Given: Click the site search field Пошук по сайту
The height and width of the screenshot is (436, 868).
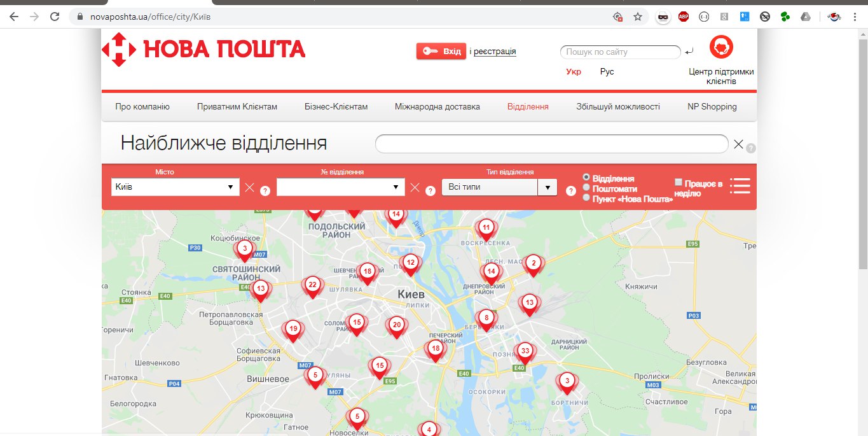Looking at the screenshot, I should pos(620,52).
